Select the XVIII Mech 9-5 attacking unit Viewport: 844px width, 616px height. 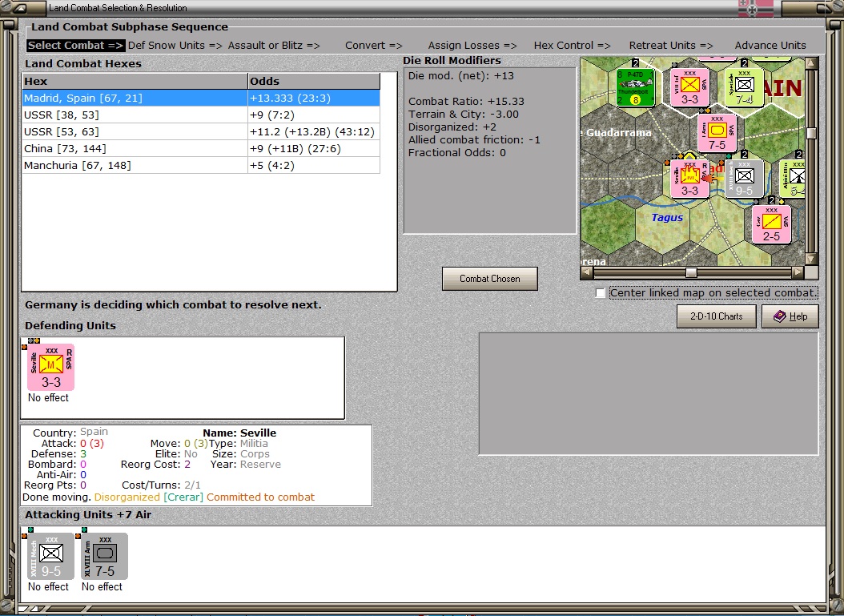[50, 556]
